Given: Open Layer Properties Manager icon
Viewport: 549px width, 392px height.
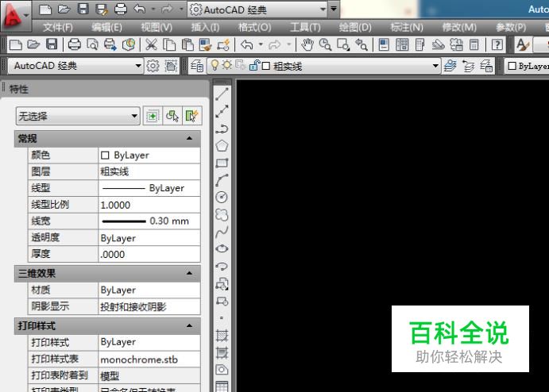Looking at the screenshot, I should click(x=197, y=66).
